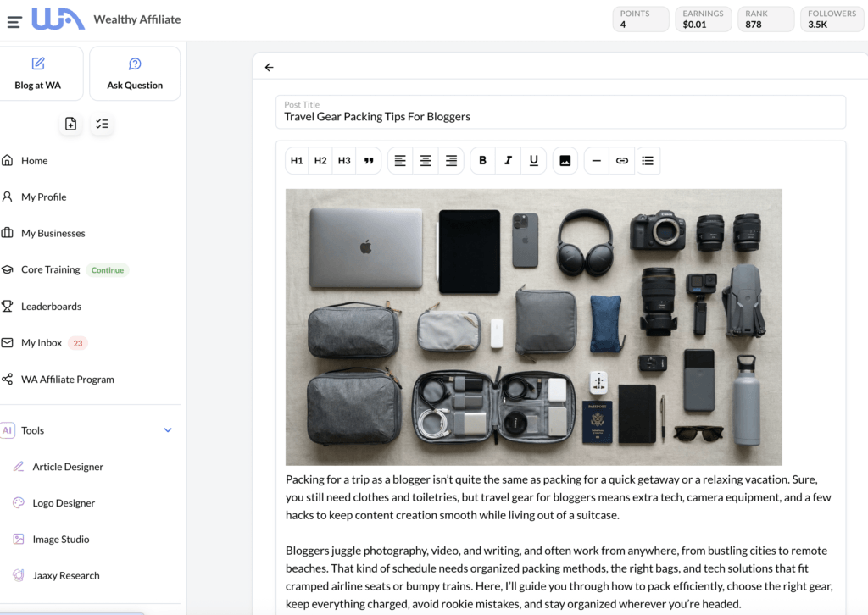Toggle underline formatting
Image resolution: width=868 pixels, height=615 pixels.
click(534, 160)
